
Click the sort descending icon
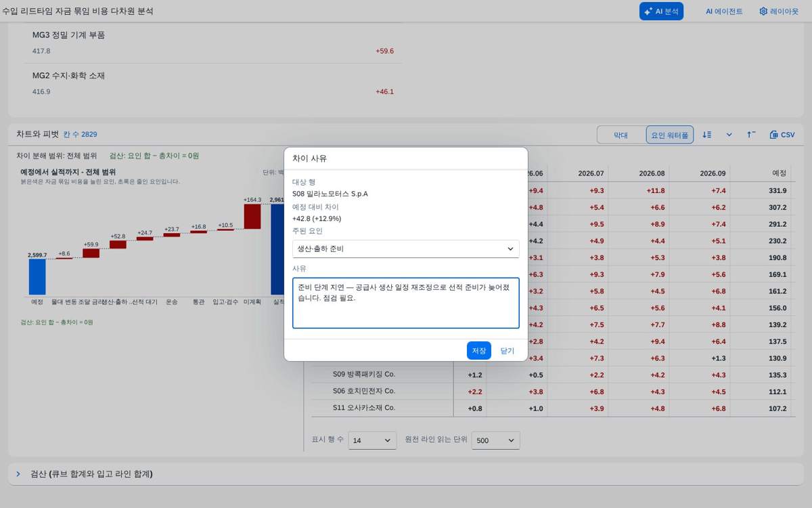707,135
